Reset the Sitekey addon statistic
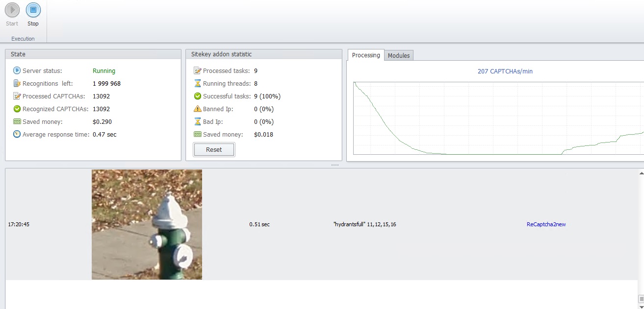The width and height of the screenshot is (644, 309). (214, 150)
